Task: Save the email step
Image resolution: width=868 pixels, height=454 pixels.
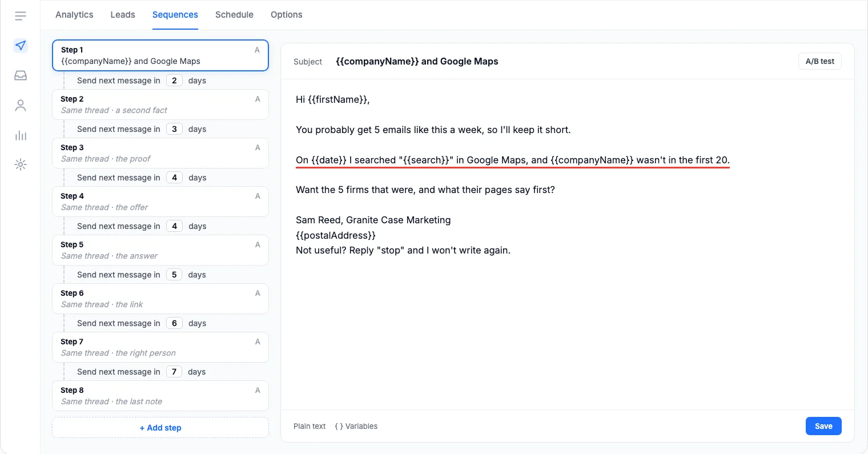Action: pos(823,426)
